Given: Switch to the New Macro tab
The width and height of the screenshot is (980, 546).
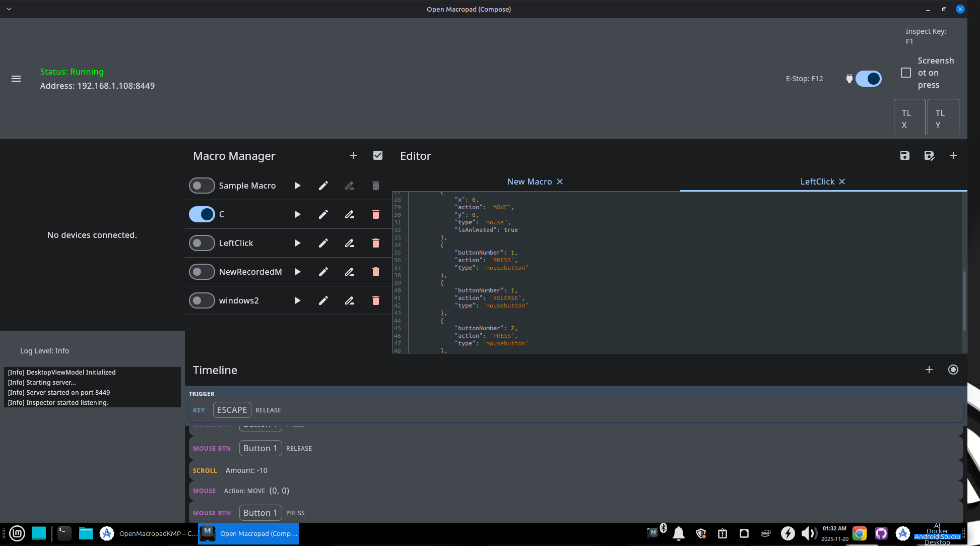Looking at the screenshot, I should 529,181.
